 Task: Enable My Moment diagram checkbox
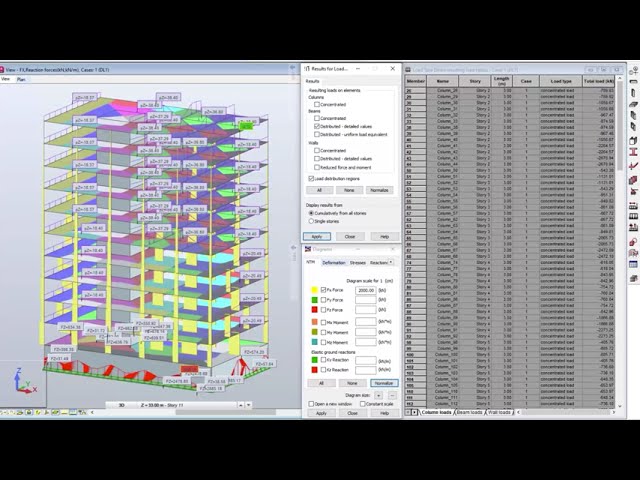[323, 332]
